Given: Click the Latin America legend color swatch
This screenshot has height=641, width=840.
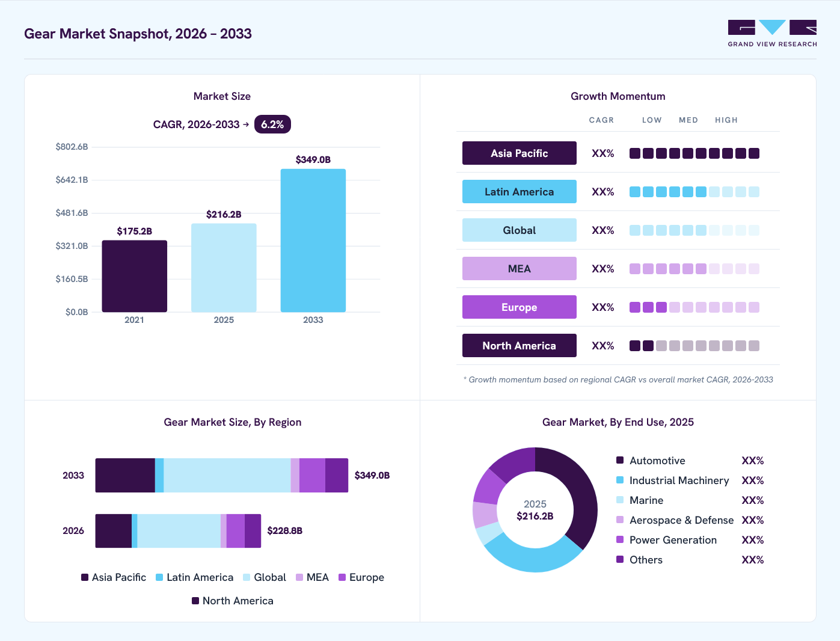Looking at the screenshot, I should (x=159, y=577).
